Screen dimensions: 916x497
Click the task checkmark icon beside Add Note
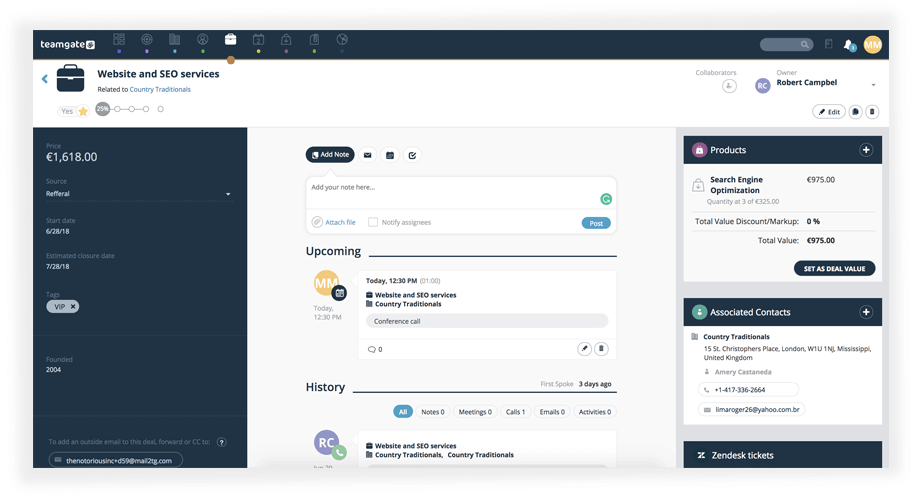coord(412,155)
